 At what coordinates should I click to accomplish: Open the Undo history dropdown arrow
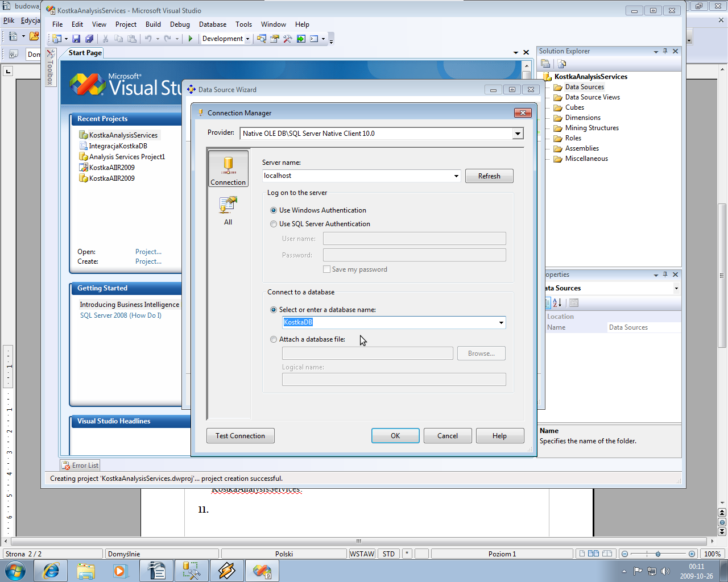coord(157,39)
